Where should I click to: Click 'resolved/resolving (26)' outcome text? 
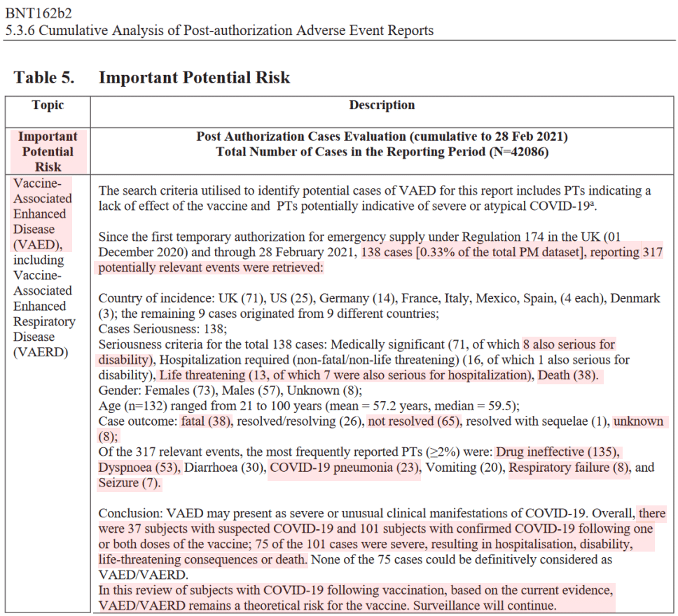click(300, 421)
